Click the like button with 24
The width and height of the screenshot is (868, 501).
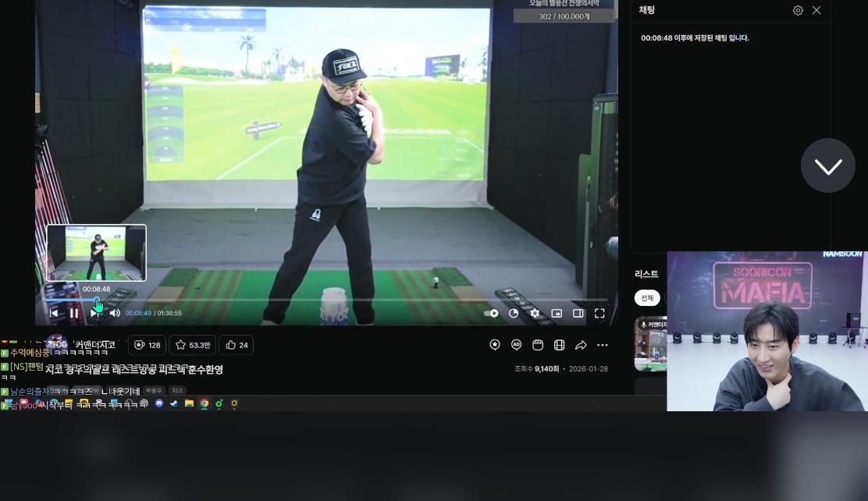coord(236,345)
